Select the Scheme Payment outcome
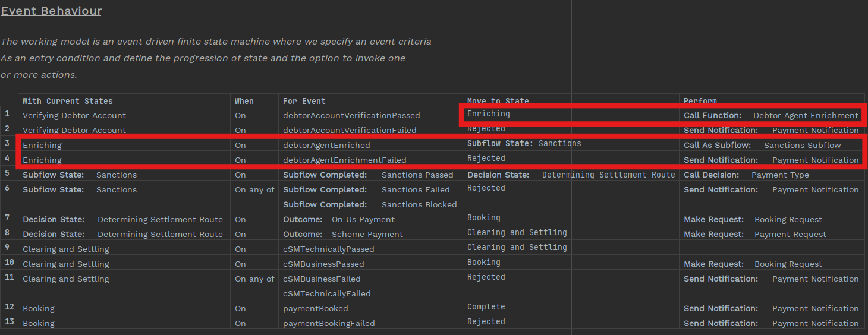The width and height of the screenshot is (868, 335). pos(367,234)
